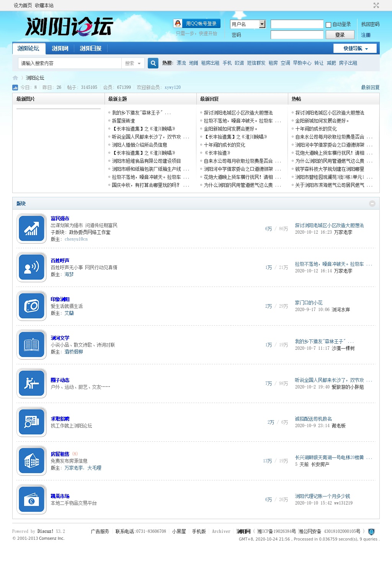Image resolution: width=392 pixels, height=562 pixels.
Task: Click the blue magnifier search button
Action: point(153,63)
